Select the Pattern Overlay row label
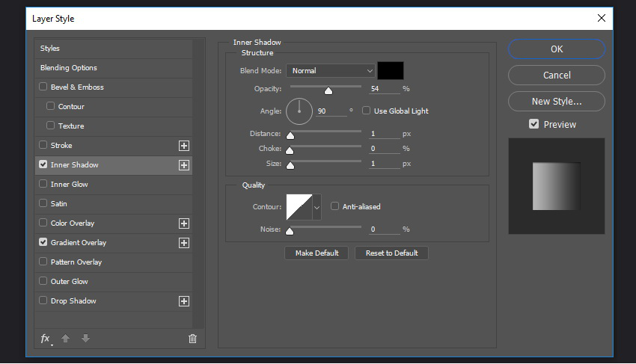636x364 pixels. (76, 262)
